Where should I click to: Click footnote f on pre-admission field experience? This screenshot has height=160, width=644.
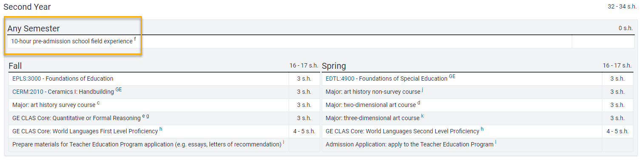pyautogui.click(x=135, y=39)
